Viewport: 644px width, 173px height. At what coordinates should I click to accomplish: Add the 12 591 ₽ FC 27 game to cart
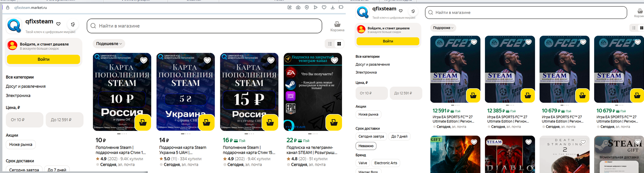tap(473, 95)
